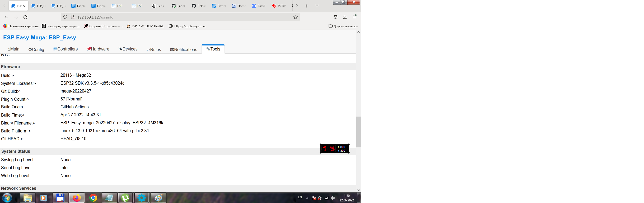Open the Firefox application menu

pyautogui.click(x=354, y=17)
